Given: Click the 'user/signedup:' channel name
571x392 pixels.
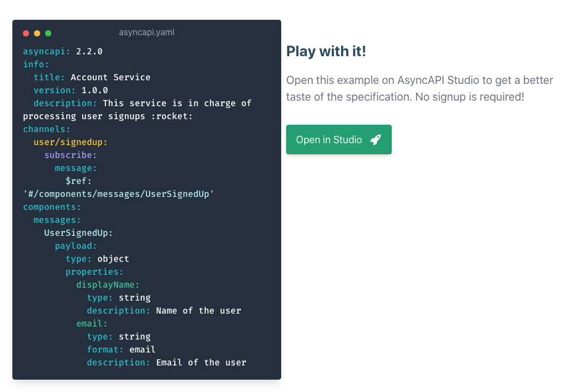Looking at the screenshot, I should point(70,142).
